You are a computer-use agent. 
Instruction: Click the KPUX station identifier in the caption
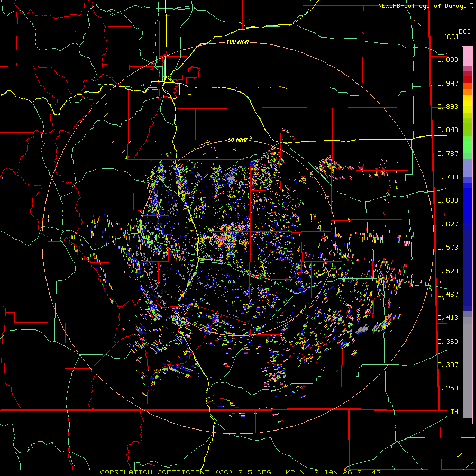point(295,472)
